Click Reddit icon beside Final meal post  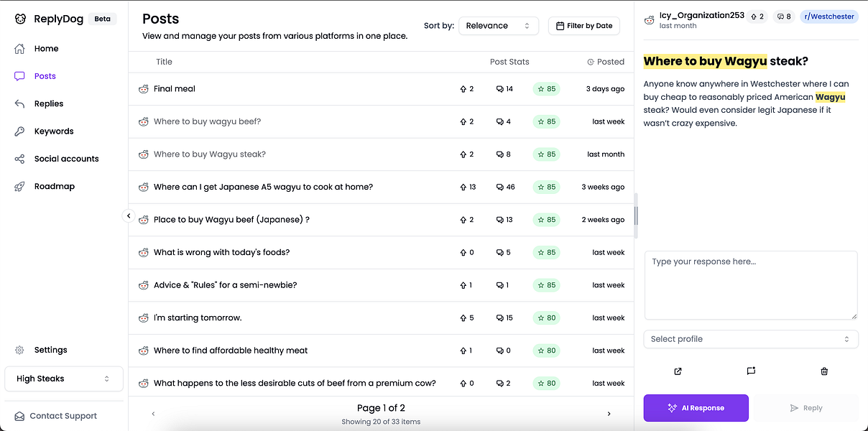[143, 89]
